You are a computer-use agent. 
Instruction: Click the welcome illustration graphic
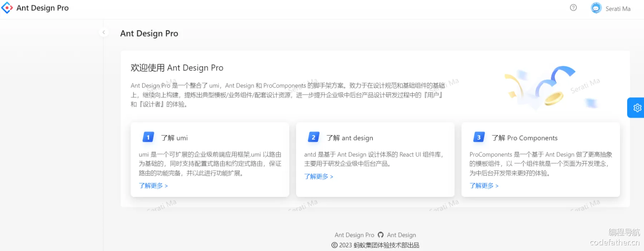[x=552, y=88]
